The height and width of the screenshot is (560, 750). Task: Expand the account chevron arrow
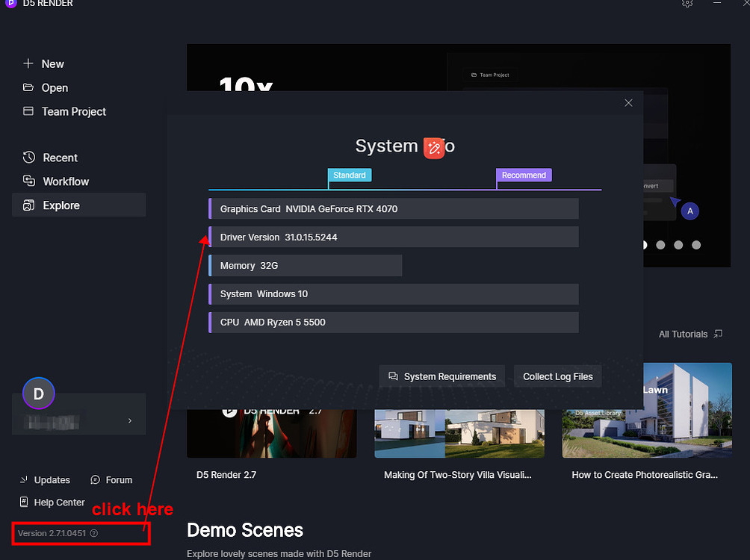pyautogui.click(x=130, y=421)
